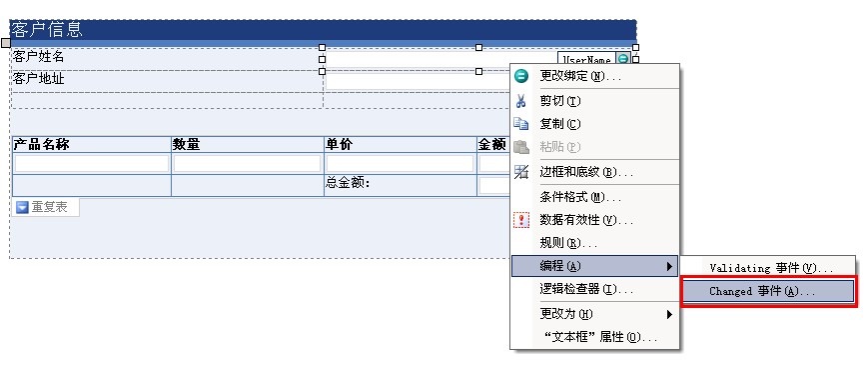
Task: Click the 数量 column header
Action: [x=186, y=145]
